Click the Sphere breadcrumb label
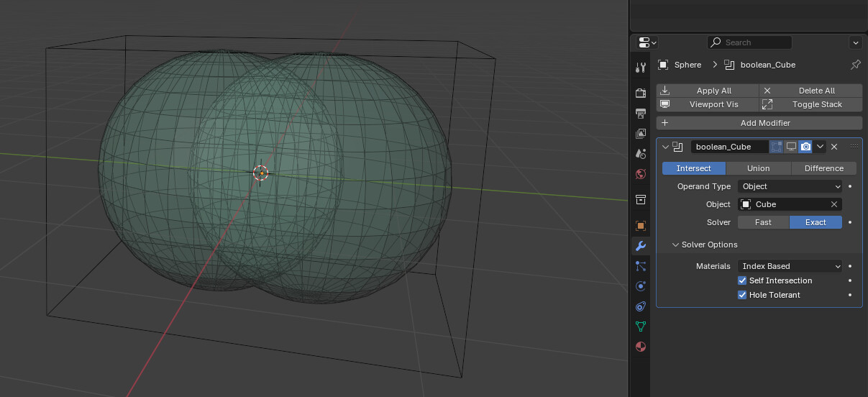The image size is (868, 397). [687, 65]
